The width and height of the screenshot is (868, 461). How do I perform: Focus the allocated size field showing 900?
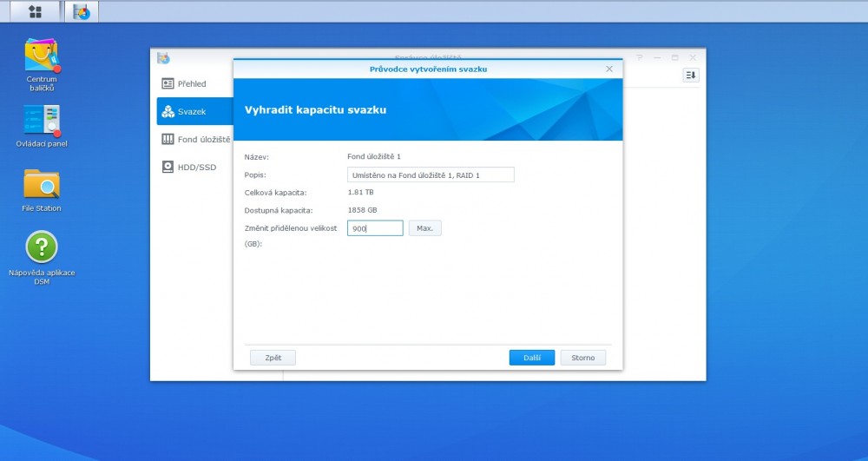pos(375,228)
